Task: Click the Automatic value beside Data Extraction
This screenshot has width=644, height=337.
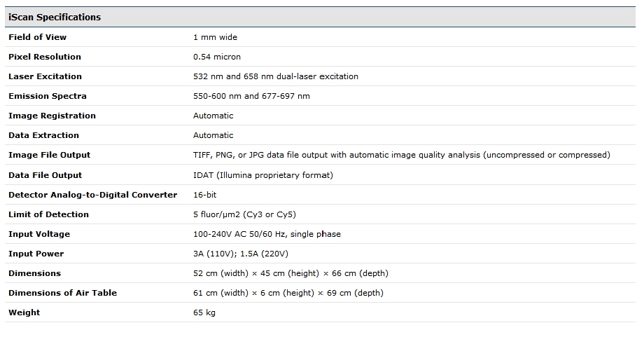Action: click(x=213, y=135)
